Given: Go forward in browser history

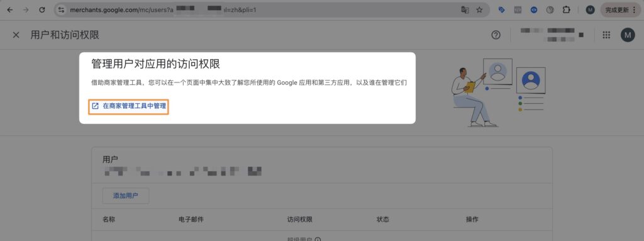Looking at the screenshot, I should 26,10.
